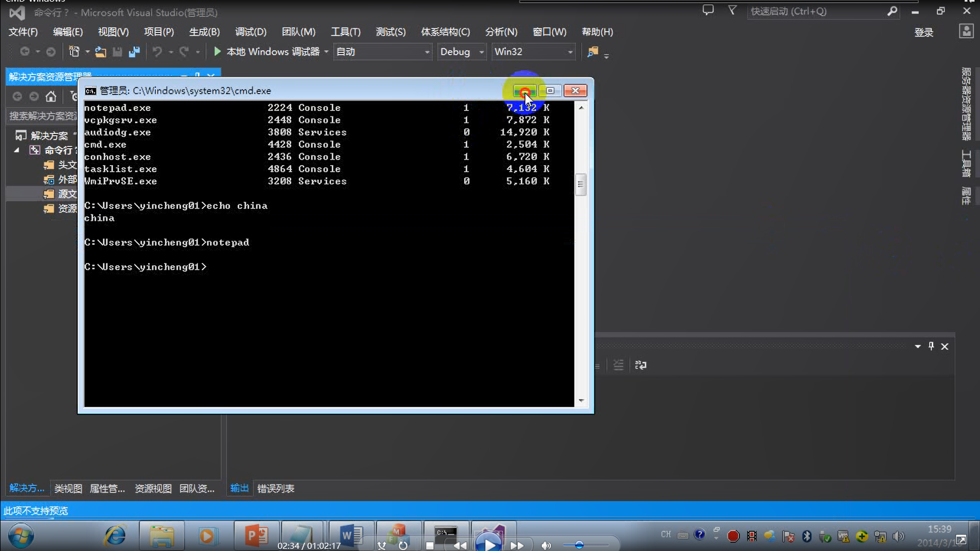The width and height of the screenshot is (980, 551).
Task: Click the Open File folder icon in toolbar
Action: pos(101,51)
